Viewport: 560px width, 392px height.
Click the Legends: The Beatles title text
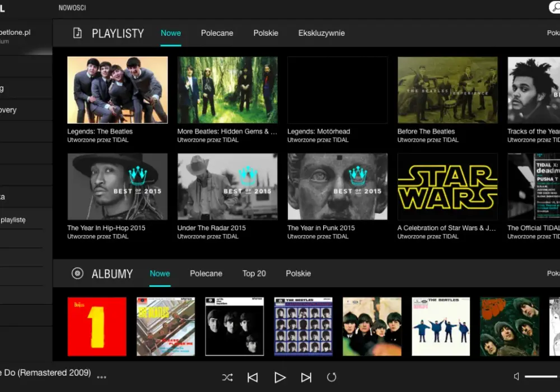[100, 132]
